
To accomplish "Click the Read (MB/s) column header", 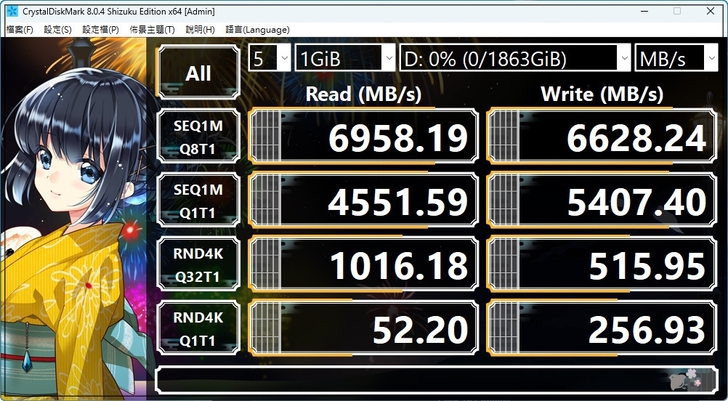I will 364,94.
